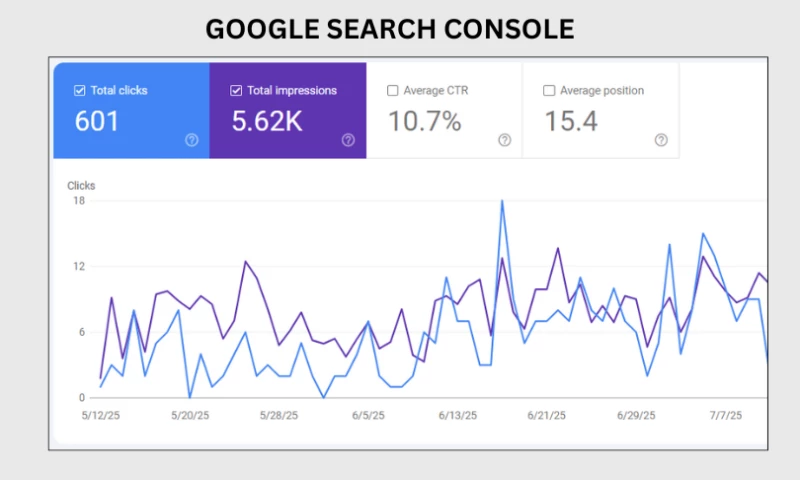Click the Clicks axis title
The width and height of the screenshot is (800, 480).
pos(81,185)
